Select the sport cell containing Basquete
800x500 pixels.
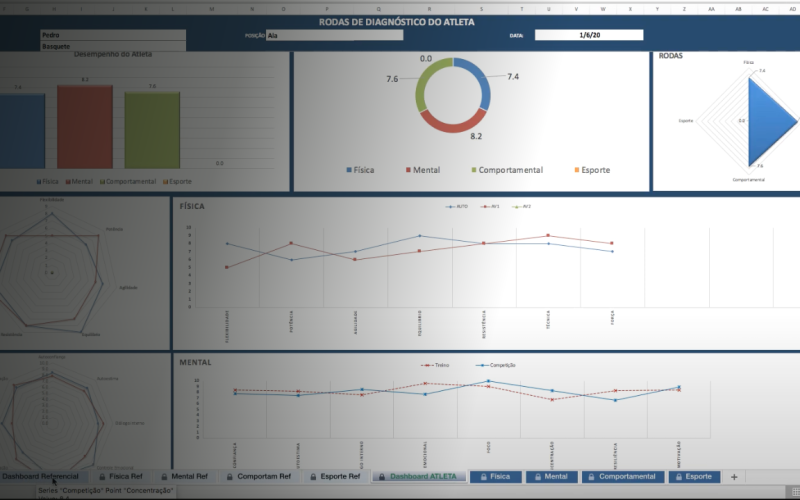[112, 45]
